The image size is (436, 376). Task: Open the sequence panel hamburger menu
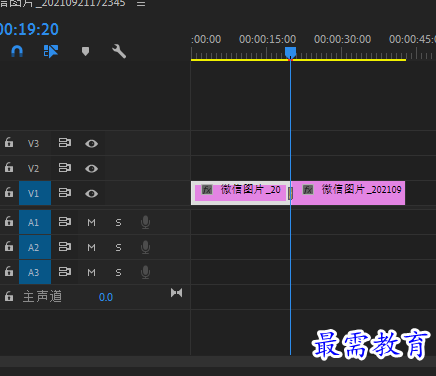click(141, 4)
